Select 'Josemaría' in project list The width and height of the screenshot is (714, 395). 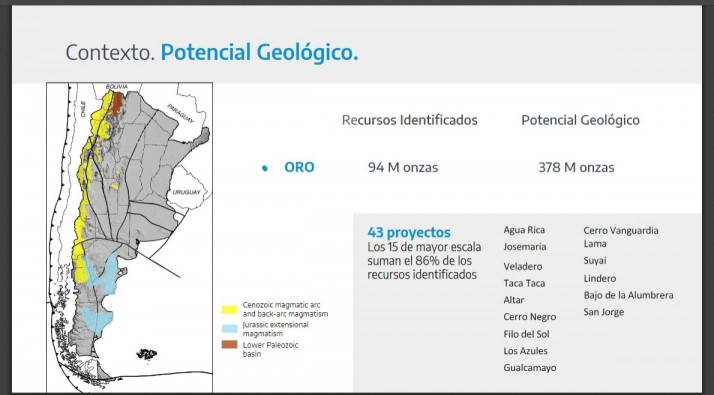[525, 247]
